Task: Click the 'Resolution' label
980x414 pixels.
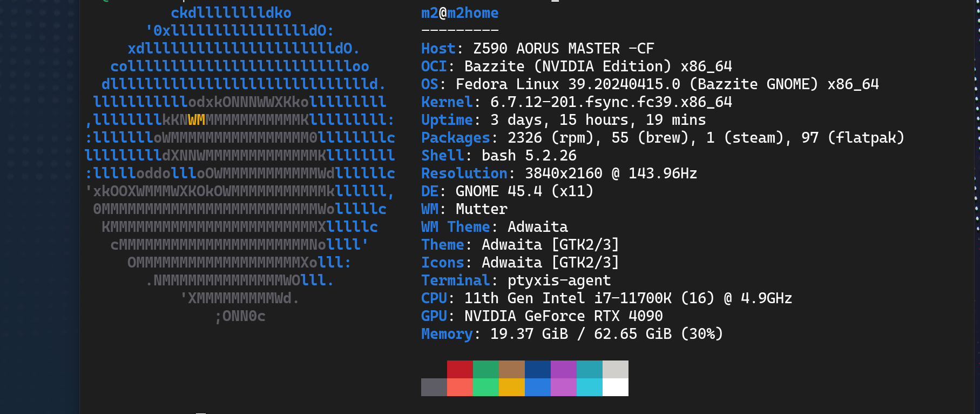Action: point(464,173)
